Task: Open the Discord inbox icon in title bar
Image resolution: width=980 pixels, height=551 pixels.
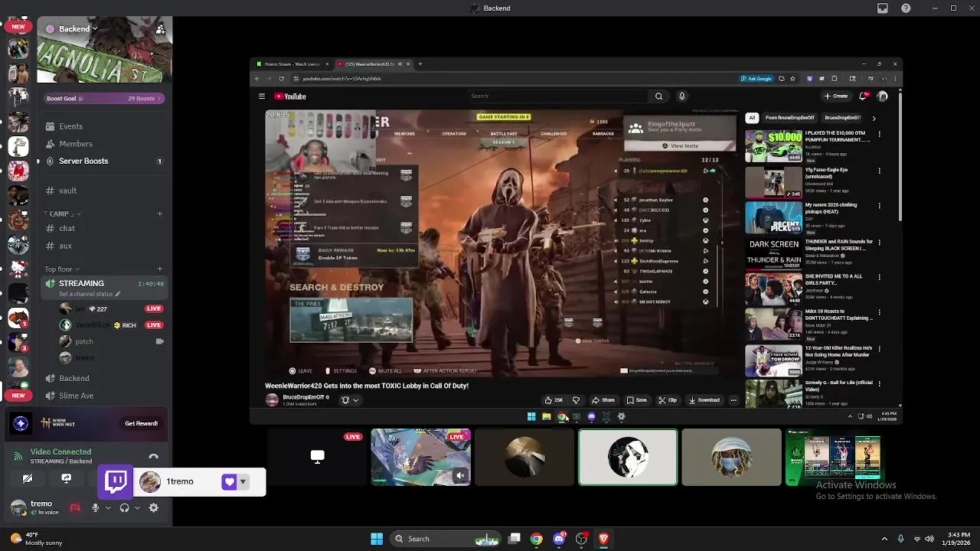Action: pos(883,8)
